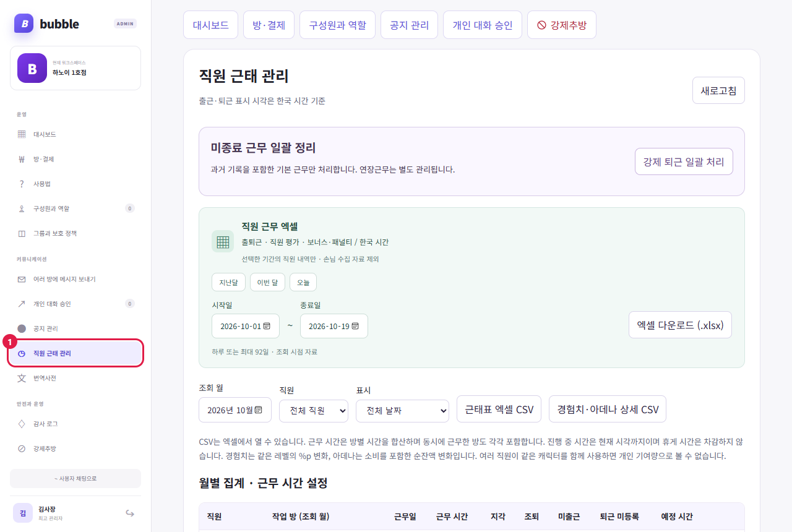Download 근태표 엑셀 CSV
Image resolution: width=792 pixels, height=532 pixels.
[x=499, y=409]
